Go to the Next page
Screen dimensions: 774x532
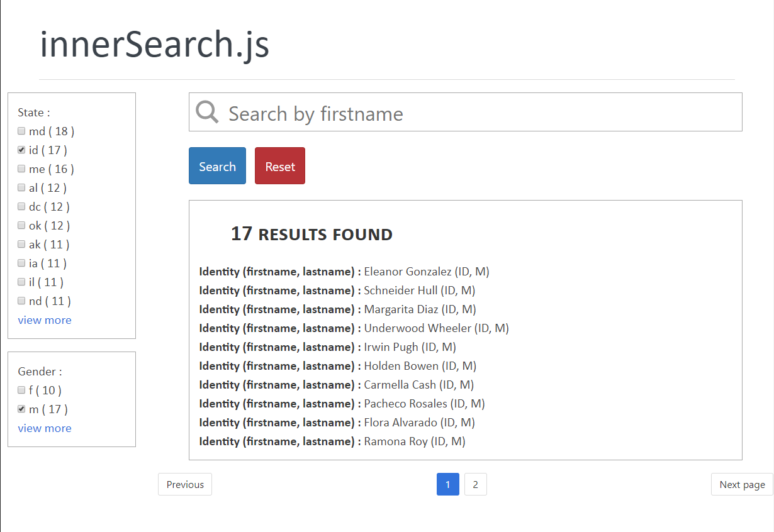point(742,484)
